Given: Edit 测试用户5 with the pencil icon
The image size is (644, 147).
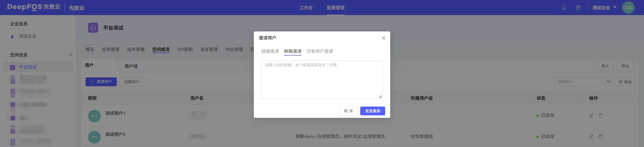Looking at the screenshot, I should 591,136.
